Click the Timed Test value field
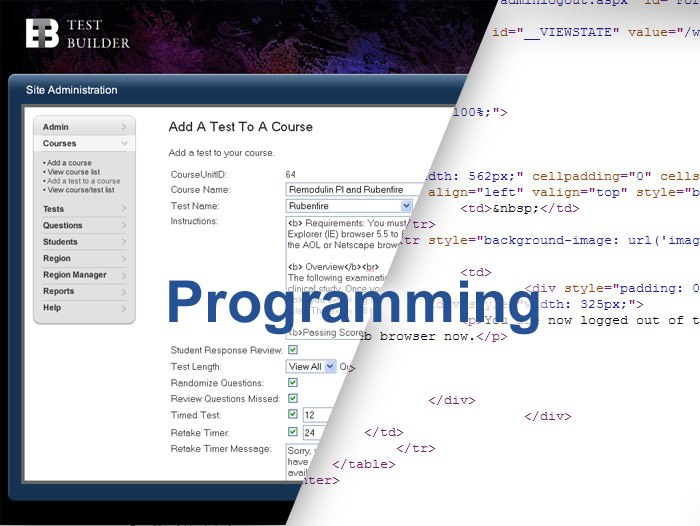 point(320,415)
